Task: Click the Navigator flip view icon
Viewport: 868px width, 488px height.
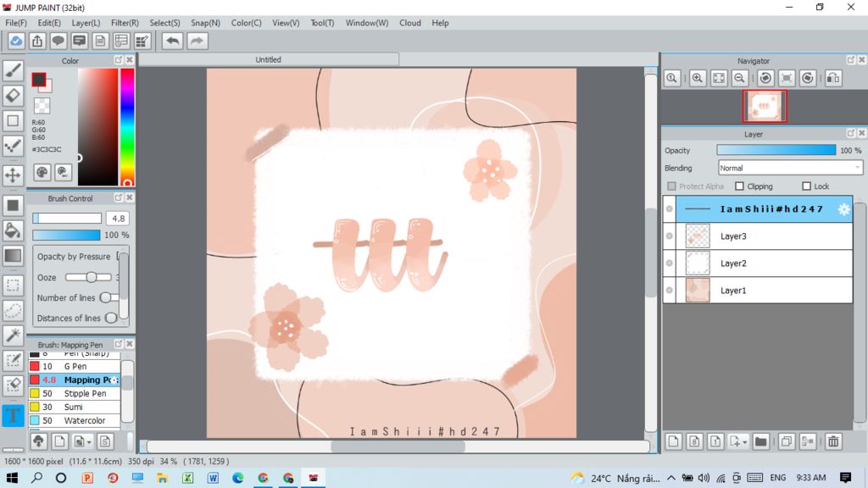Action: pyautogui.click(x=833, y=78)
